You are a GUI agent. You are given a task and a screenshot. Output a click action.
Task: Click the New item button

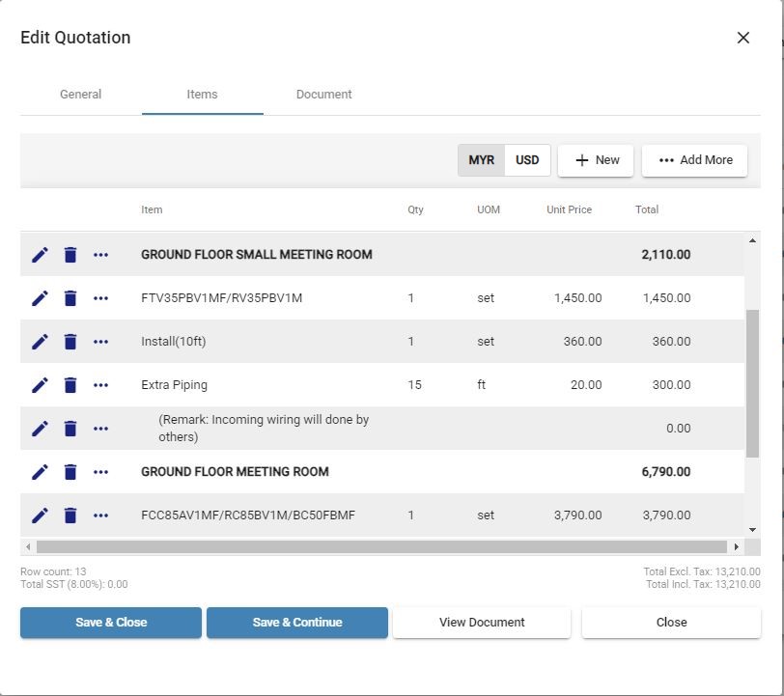596,160
